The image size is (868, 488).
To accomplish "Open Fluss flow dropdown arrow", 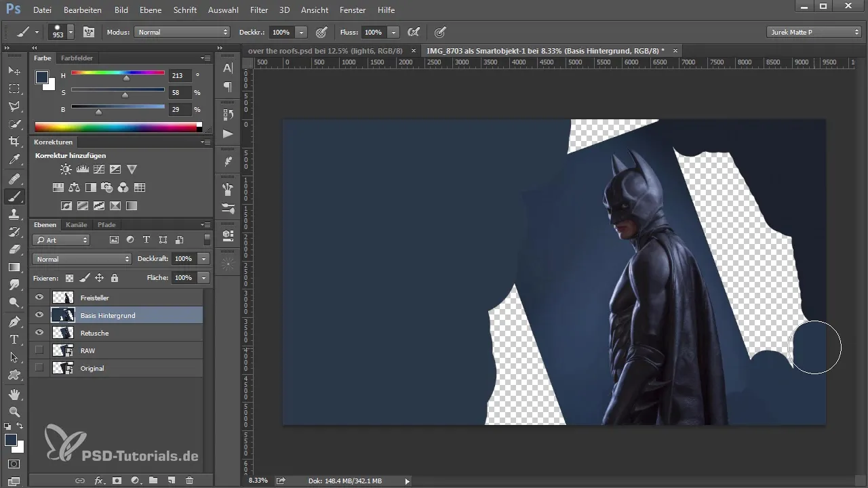I will click(394, 32).
